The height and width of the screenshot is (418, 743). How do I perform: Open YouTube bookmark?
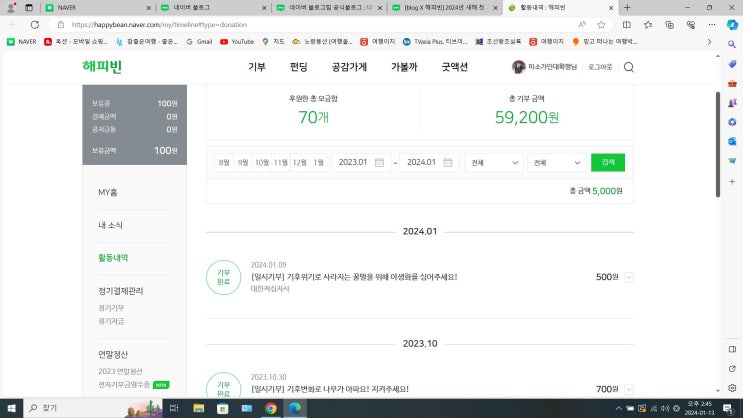tap(237, 42)
